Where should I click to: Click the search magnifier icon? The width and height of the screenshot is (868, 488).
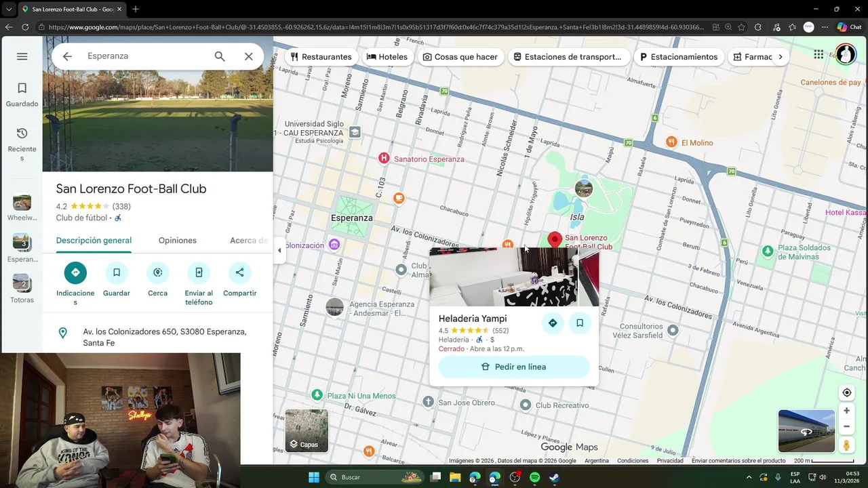(x=220, y=56)
